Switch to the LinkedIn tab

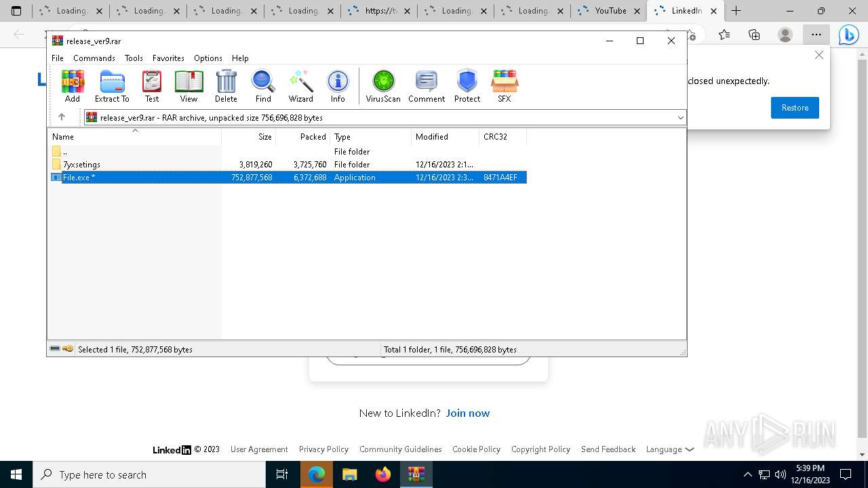(x=686, y=11)
